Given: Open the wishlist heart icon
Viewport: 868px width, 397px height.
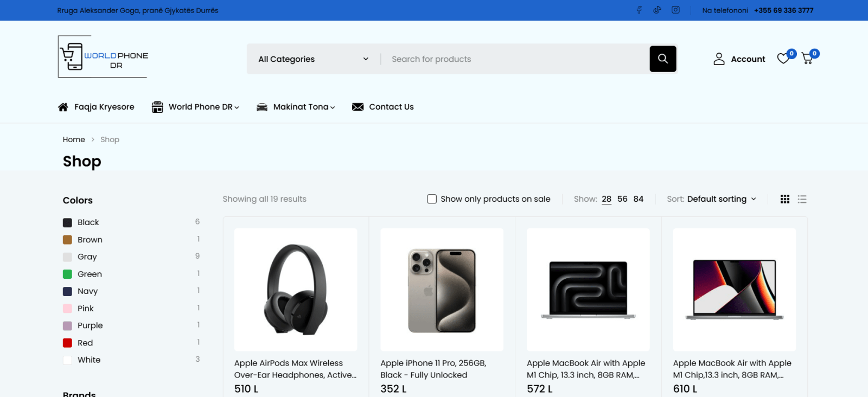Looking at the screenshot, I should click(783, 59).
